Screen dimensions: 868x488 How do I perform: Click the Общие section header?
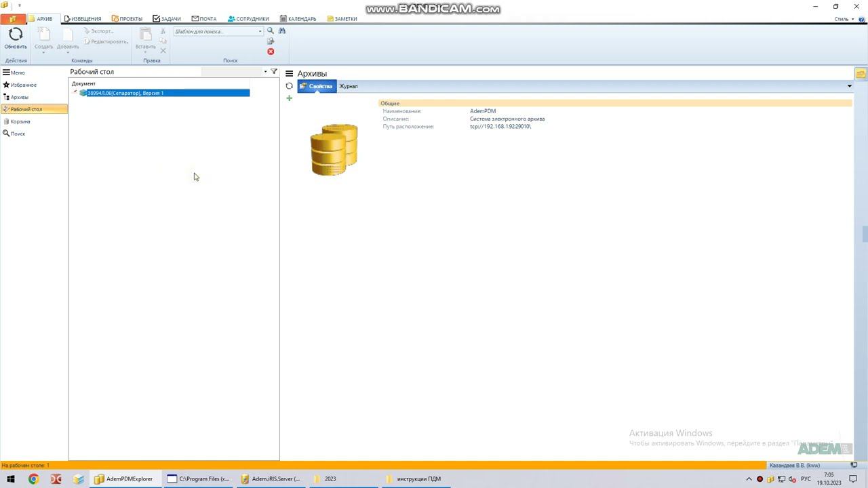click(615, 104)
